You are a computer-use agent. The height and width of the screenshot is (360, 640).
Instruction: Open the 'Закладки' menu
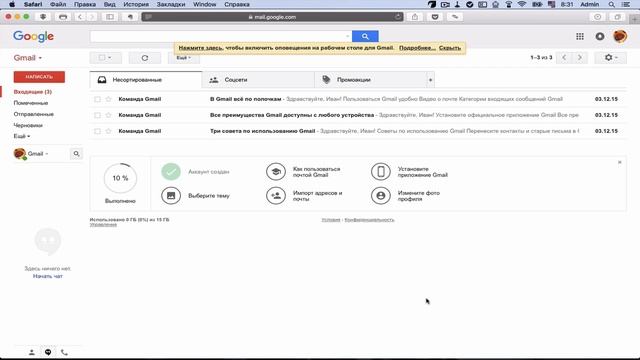click(x=171, y=4)
